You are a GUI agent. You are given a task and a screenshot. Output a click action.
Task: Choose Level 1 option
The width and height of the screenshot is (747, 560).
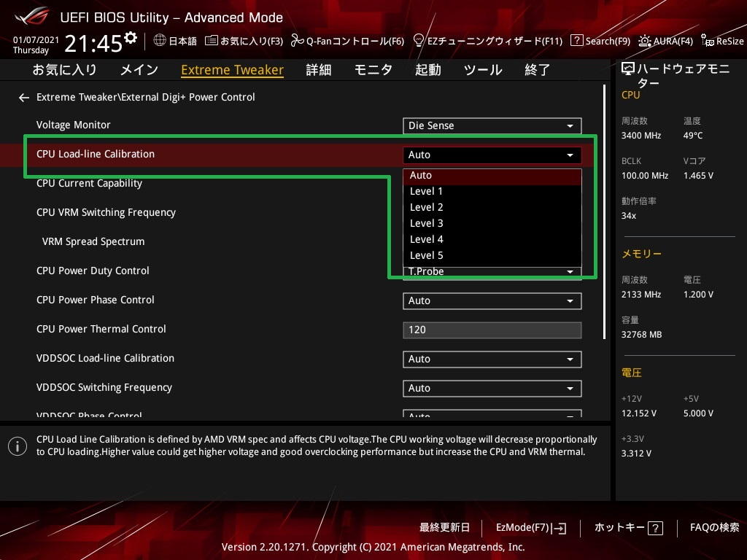[x=492, y=192]
